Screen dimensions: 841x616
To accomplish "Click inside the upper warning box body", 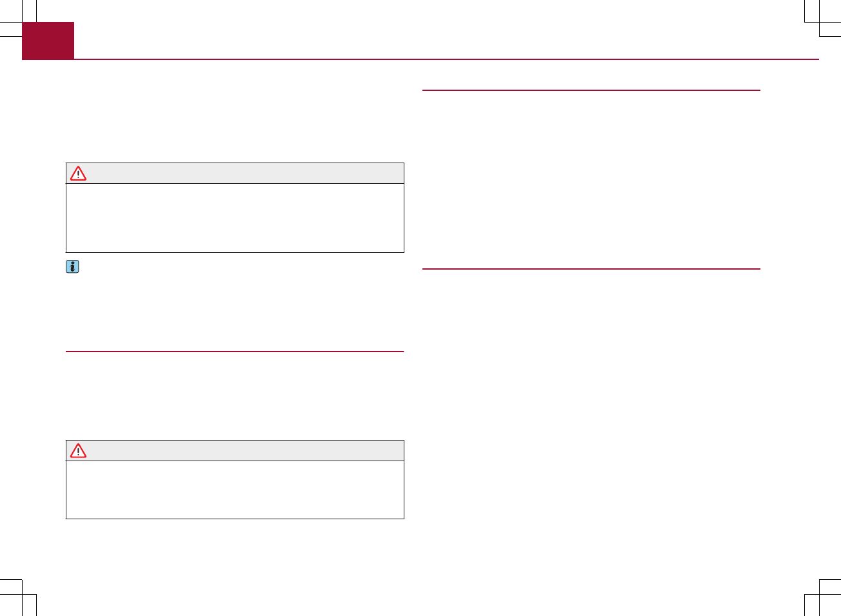I will 235,218.
